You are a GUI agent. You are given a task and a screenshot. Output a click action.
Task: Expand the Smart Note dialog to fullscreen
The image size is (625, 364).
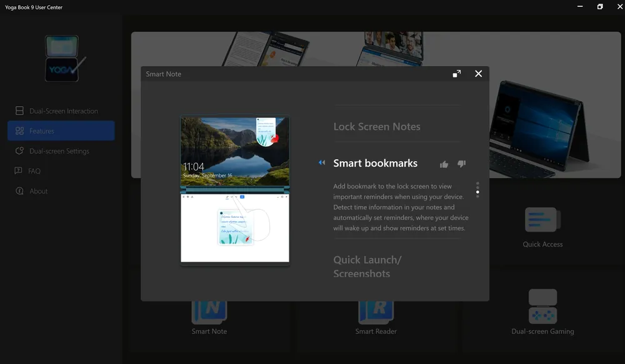457,74
